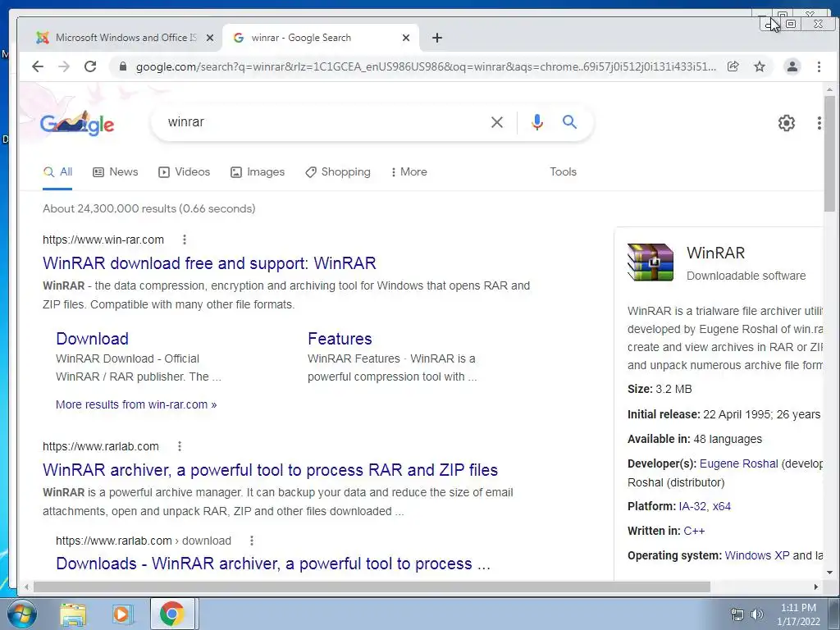Open Google search settings gear
Viewport: 840px width, 630px height.
tap(786, 123)
